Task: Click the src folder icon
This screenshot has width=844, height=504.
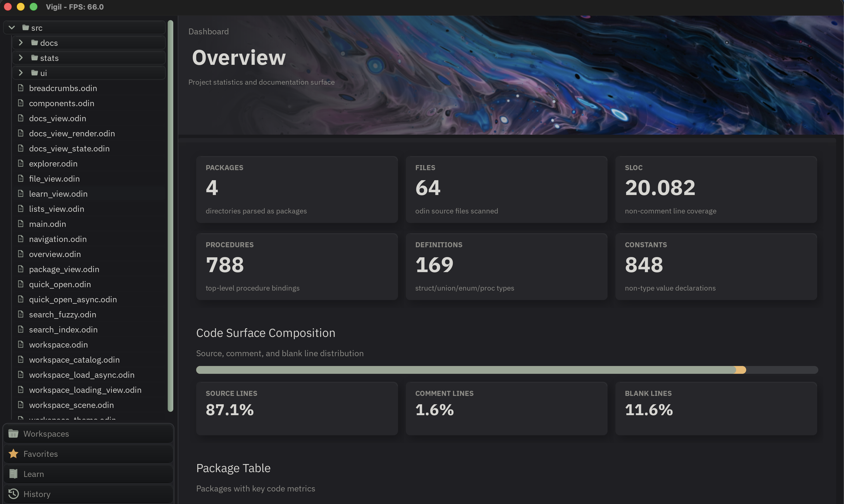Action: (x=25, y=27)
